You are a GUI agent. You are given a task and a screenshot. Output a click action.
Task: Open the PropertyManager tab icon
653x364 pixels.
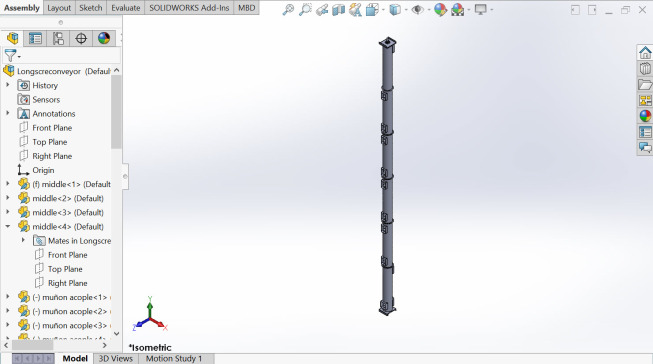click(x=35, y=39)
